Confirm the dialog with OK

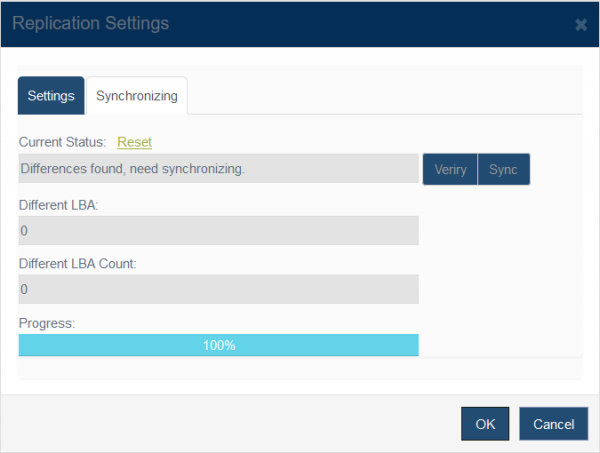485,424
